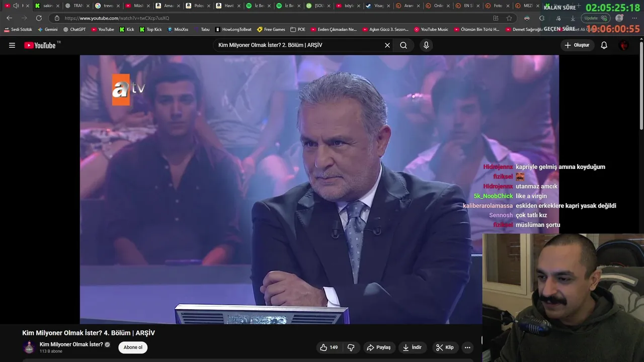Like the video with thumbs up 149
The height and width of the screenshot is (362, 644).
click(329, 347)
